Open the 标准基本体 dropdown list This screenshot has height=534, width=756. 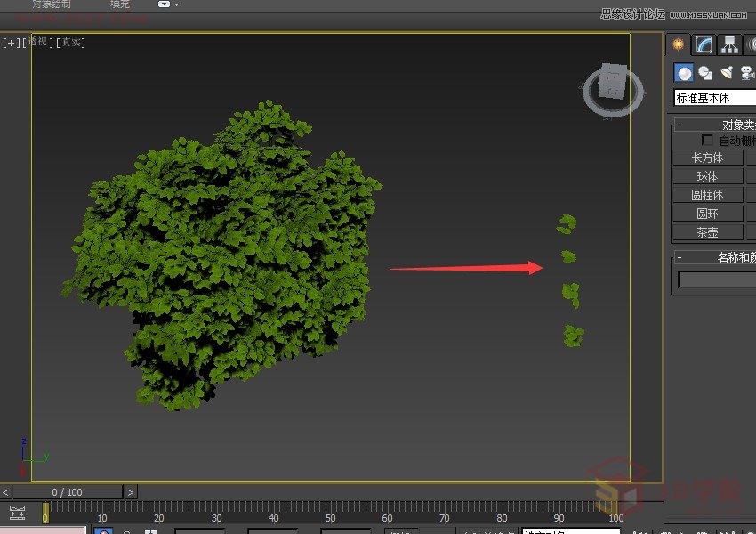(x=714, y=99)
